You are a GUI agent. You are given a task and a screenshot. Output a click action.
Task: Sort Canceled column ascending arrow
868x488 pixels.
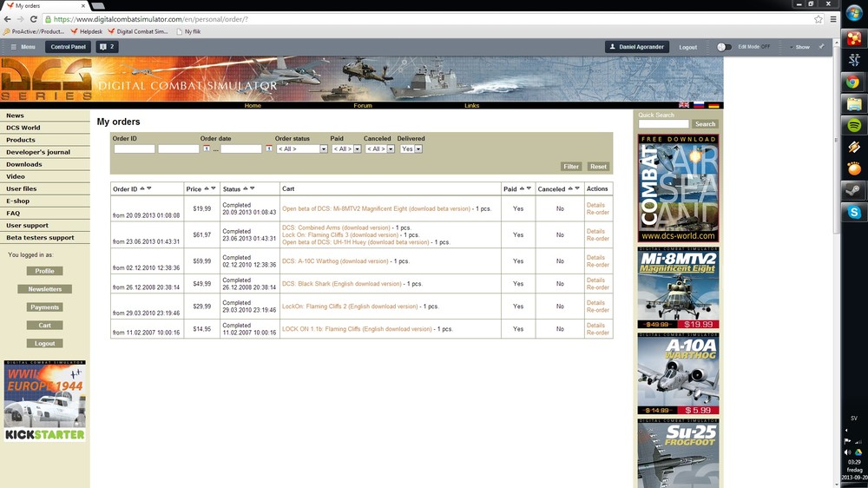tap(570, 188)
